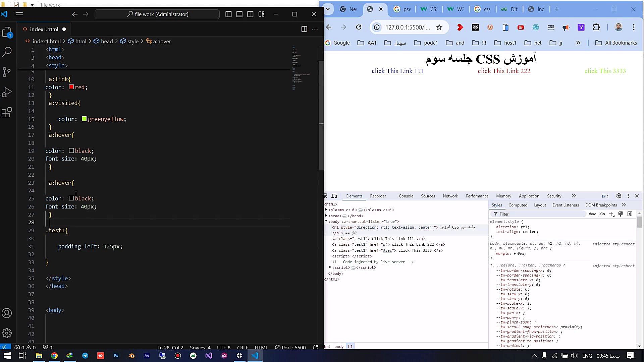Open the new tab in Chrome
644x362 pixels.
[x=557, y=9]
